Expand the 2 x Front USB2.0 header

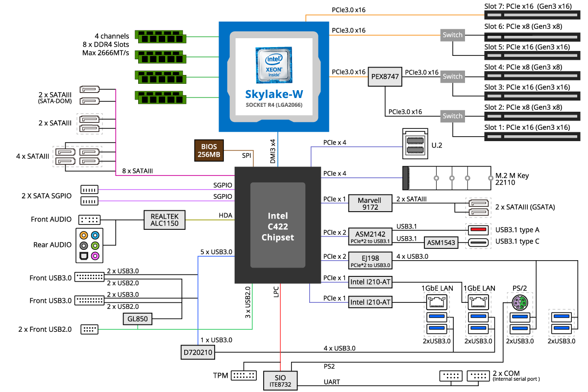point(90,329)
